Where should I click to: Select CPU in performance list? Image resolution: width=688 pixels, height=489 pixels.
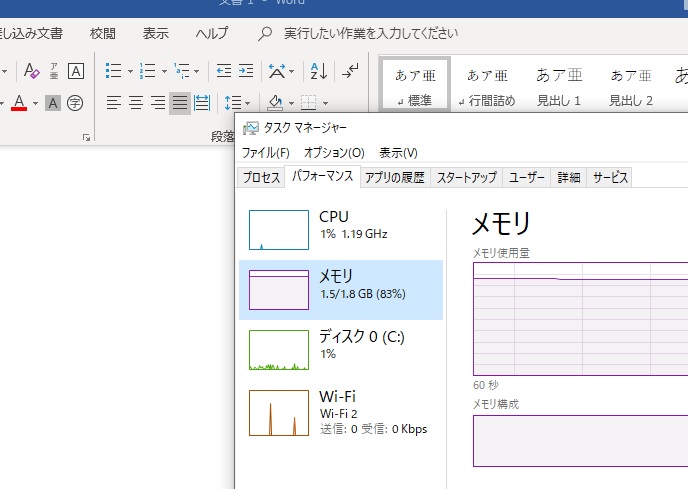341,230
